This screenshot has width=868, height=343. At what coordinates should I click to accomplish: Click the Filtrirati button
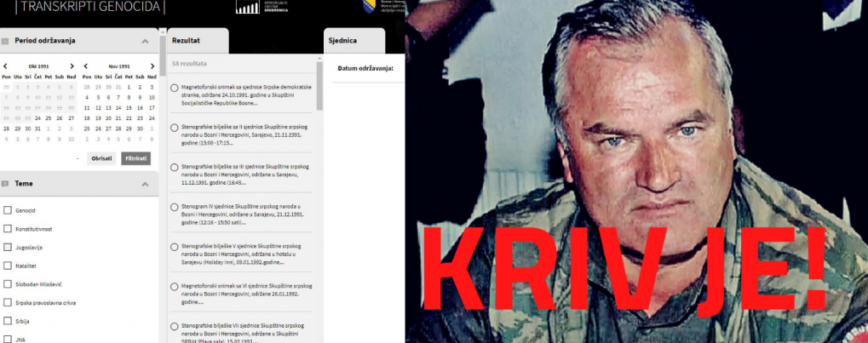coord(135,159)
